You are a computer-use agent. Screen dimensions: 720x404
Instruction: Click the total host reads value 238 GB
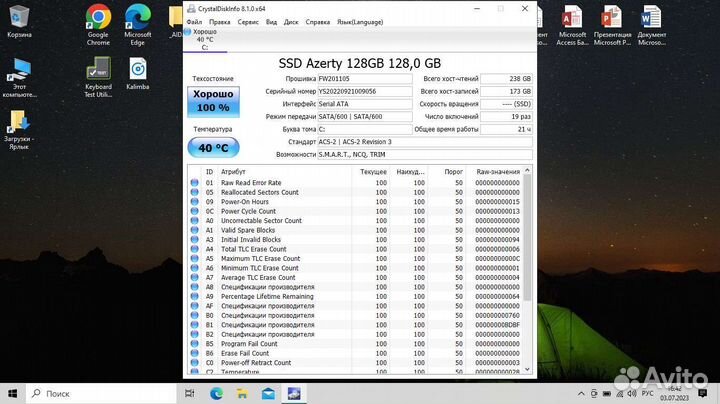(506, 79)
